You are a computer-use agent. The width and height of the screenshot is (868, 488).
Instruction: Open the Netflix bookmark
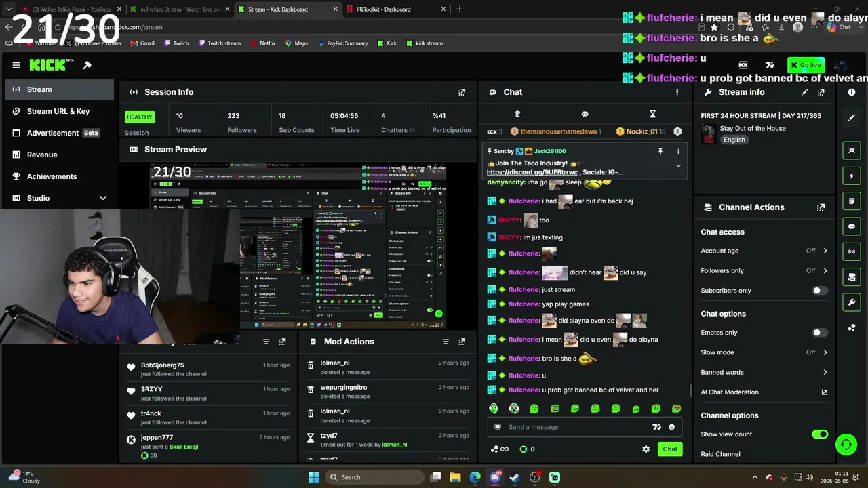[263, 43]
